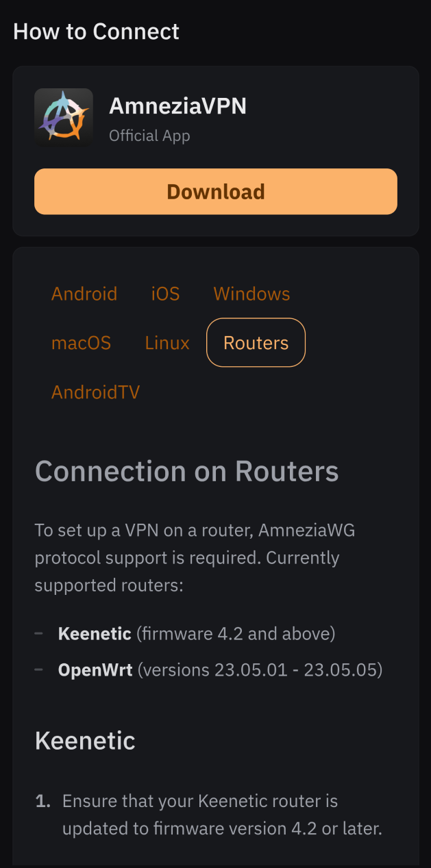Click the bold OpenWrt list item

[x=95, y=669]
